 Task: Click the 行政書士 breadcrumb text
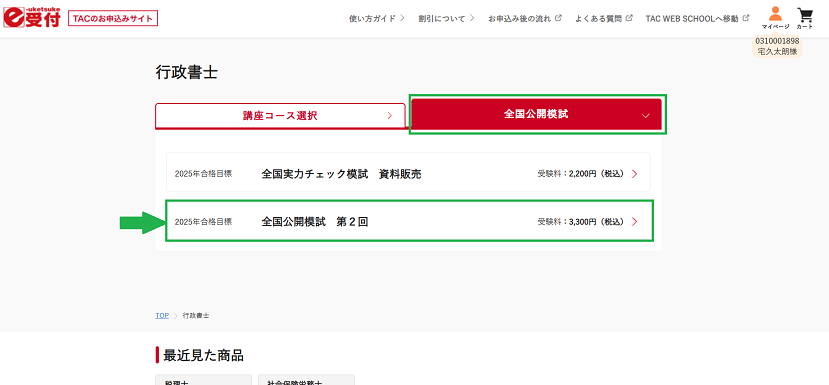(x=196, y=316)
